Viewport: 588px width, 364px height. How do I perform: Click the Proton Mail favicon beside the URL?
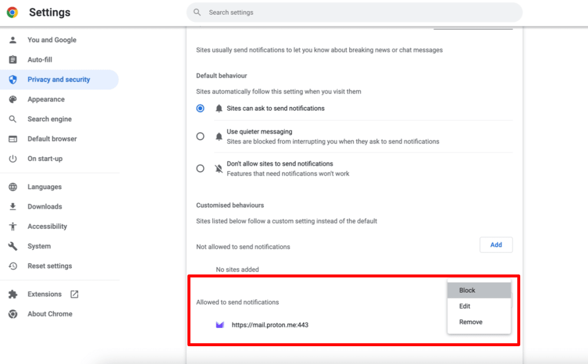coord(220,324)
